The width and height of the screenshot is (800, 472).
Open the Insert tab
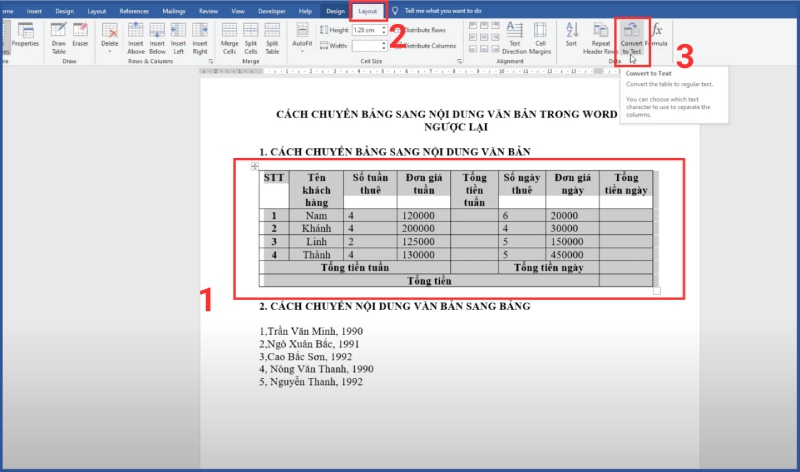click(34, 11)
